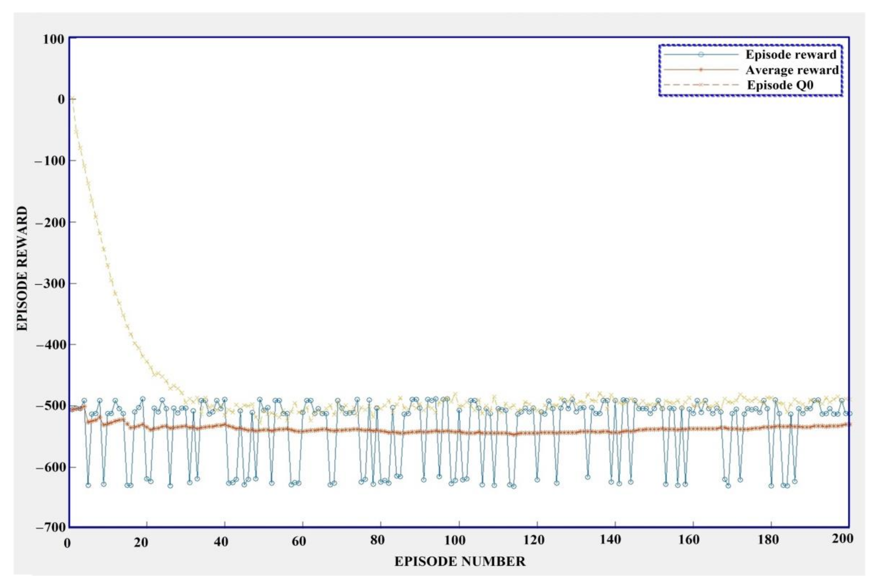Click x-axis tick label 60
This screenshot has width=878, height=588.
299,541
